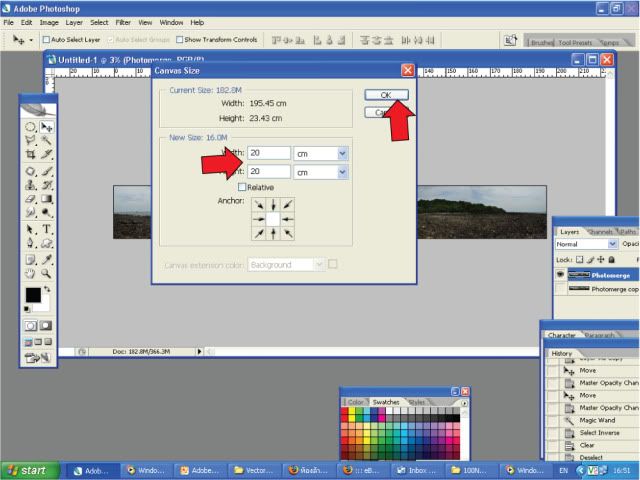Viewport: 640px width, 480px height.
Task: Click the canvas Height input field
Action: (x=269, y=171)
